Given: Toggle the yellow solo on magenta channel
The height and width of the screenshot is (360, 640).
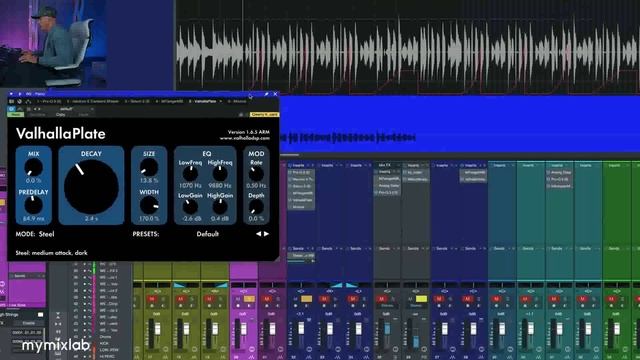Looking at the screenshot, I should coord(249,299).
